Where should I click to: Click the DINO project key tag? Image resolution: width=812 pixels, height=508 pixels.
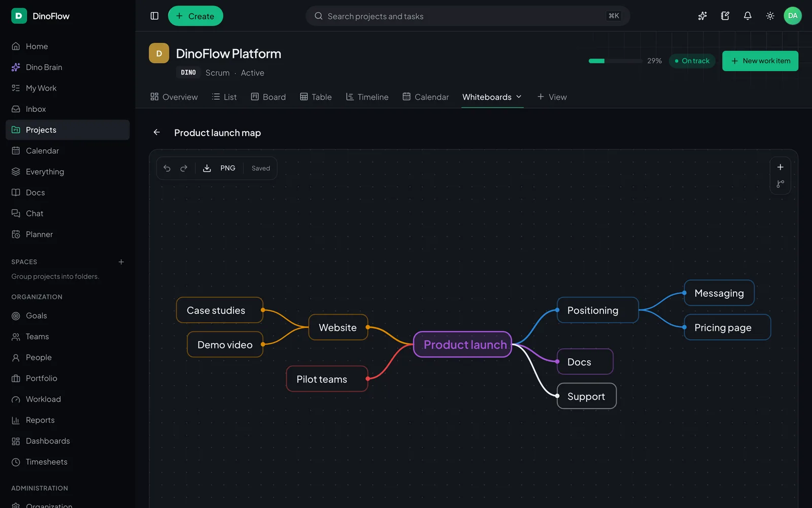tap(188, 73)
